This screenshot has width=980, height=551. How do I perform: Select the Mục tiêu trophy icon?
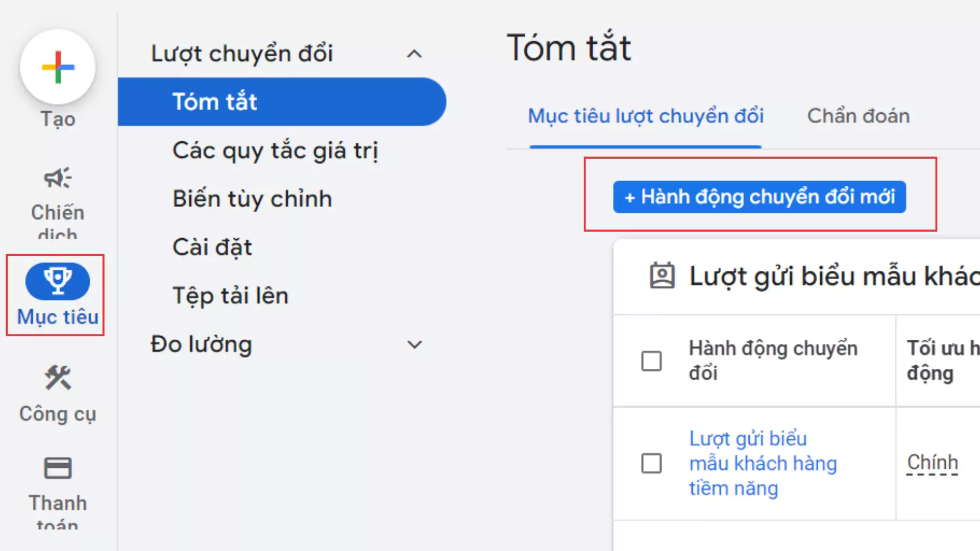58,281
